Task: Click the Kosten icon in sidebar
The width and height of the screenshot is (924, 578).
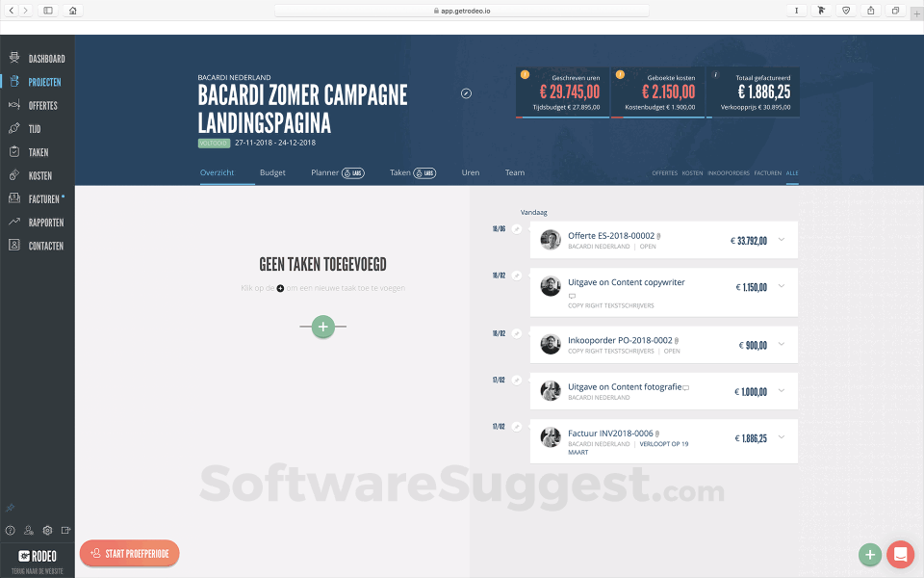Action: [14, 175]
